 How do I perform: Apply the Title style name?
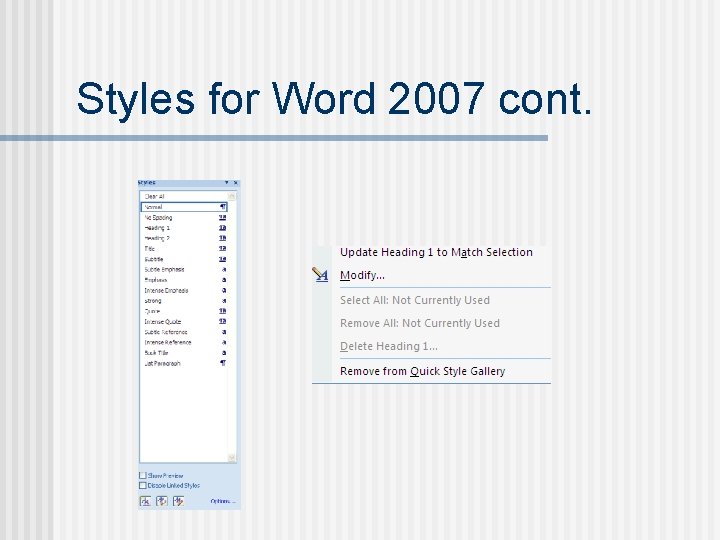click(x=150, y=248)
